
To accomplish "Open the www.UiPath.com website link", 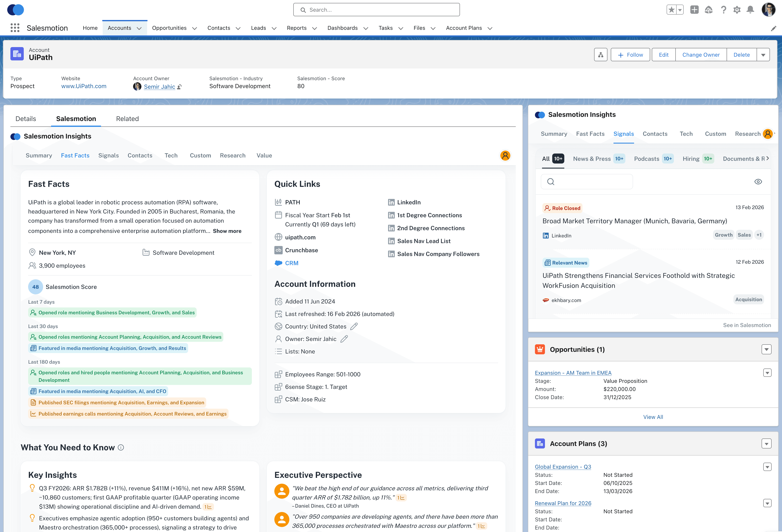I will point(84,86).
